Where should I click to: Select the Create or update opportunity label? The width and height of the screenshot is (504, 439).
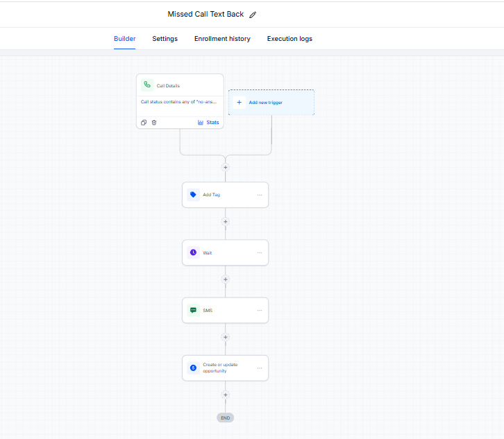(220, 368)
